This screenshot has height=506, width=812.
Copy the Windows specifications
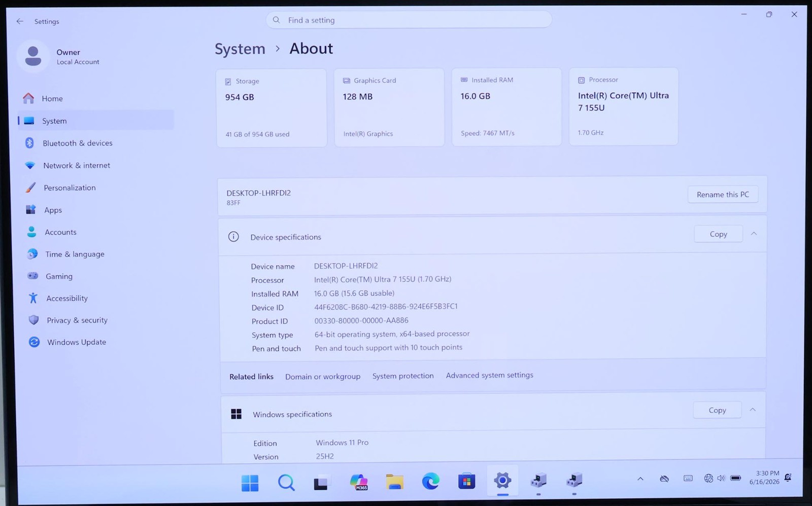coord(717,410)
